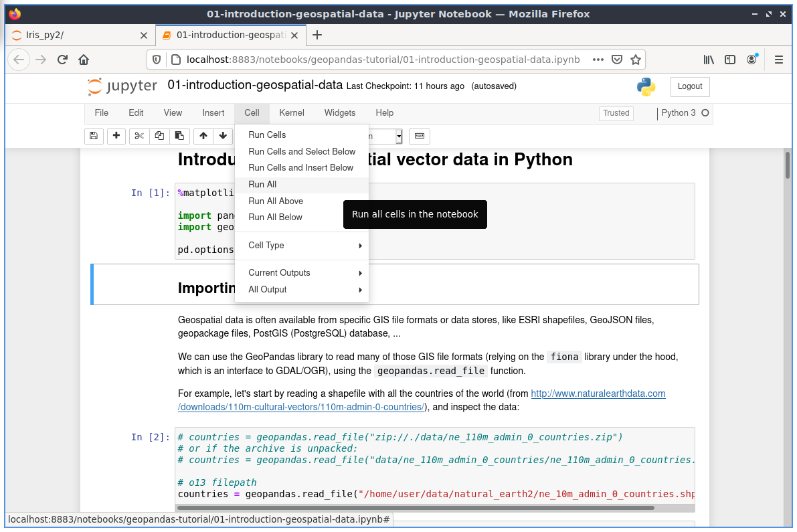Move the selected cell down
The width and height of the screenshot is (797, 532).
[223, 136]
